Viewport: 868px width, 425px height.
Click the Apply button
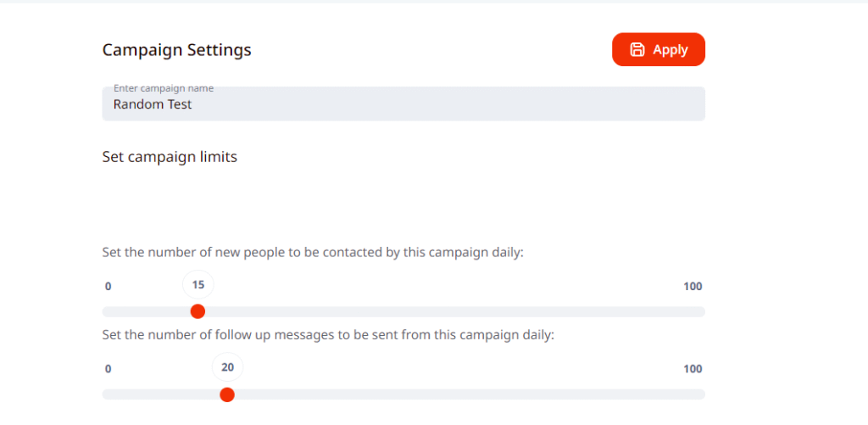(659, 49)
